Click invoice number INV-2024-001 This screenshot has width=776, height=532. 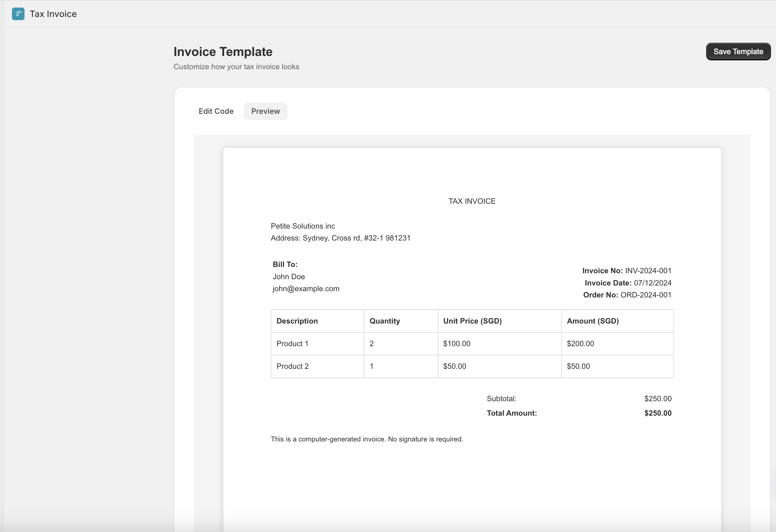648,270
